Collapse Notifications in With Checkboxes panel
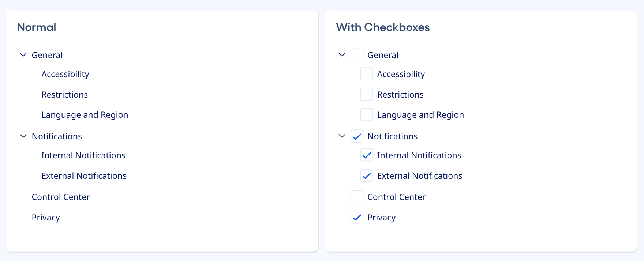Viewport: 644px width, 261px height. pos(342,136)
